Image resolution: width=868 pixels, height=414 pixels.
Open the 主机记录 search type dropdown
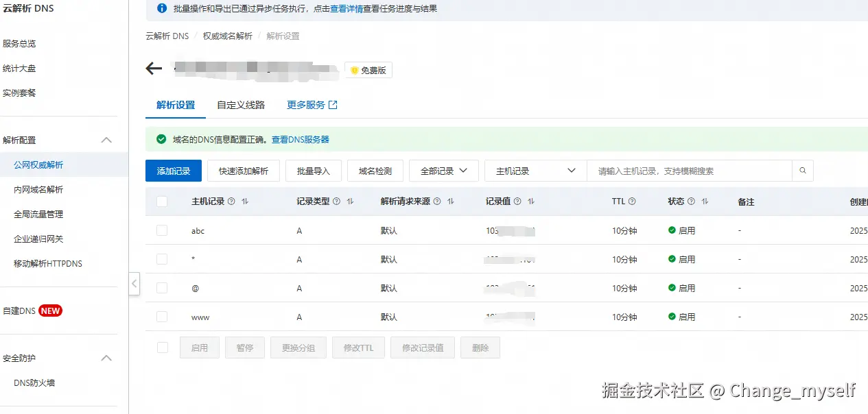(535, 170)
